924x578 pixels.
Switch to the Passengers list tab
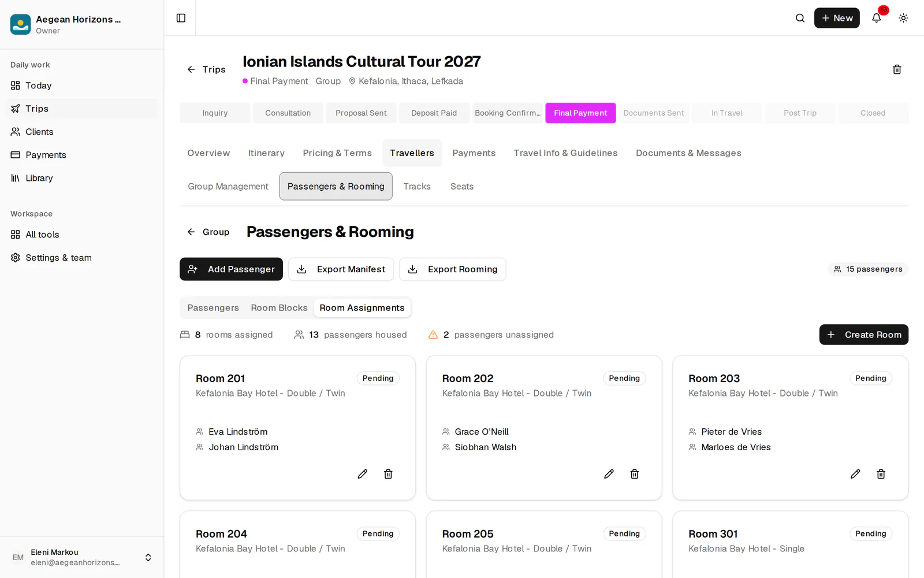point(213,308)
